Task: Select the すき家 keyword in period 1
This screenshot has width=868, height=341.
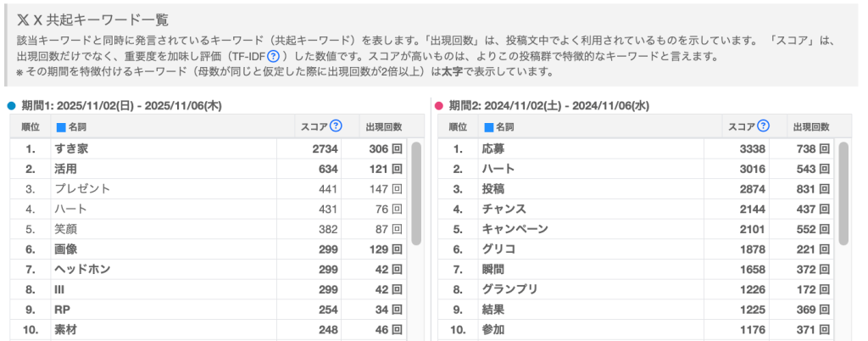Action: click(71, 148)
